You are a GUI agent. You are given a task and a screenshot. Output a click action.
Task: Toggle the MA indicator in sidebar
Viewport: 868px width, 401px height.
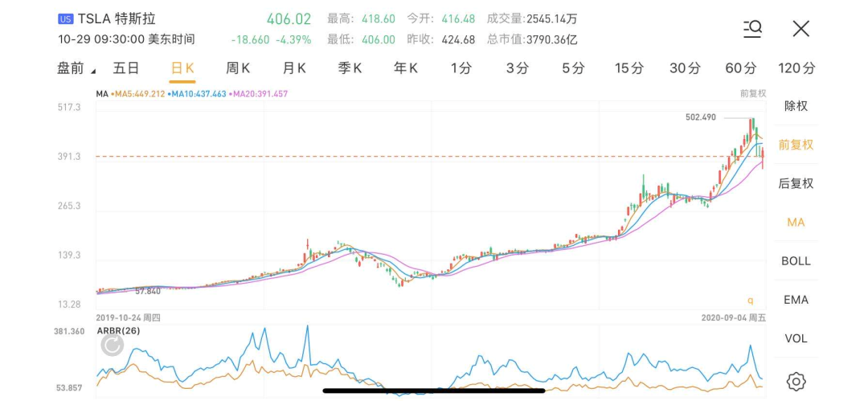pyautogui.click(x=796, y=222)
